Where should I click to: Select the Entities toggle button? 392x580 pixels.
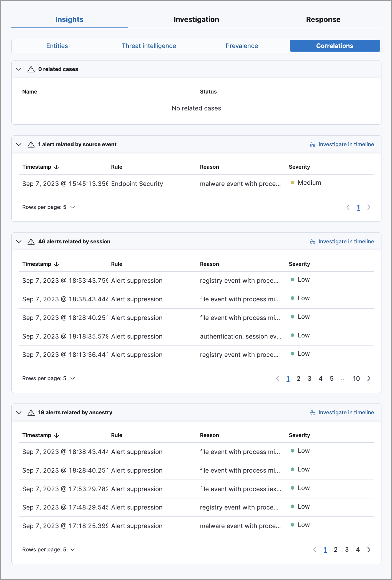point(57,46)
